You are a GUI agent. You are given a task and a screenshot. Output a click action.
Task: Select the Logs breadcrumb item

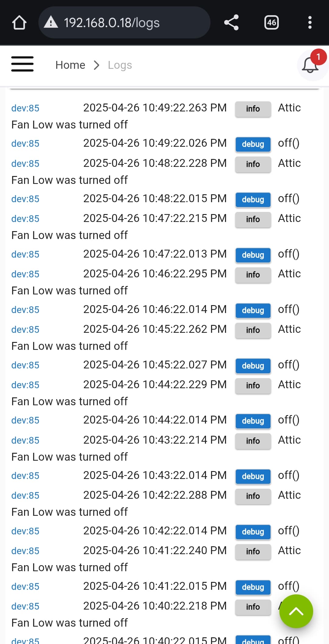(x=120, y=65)
